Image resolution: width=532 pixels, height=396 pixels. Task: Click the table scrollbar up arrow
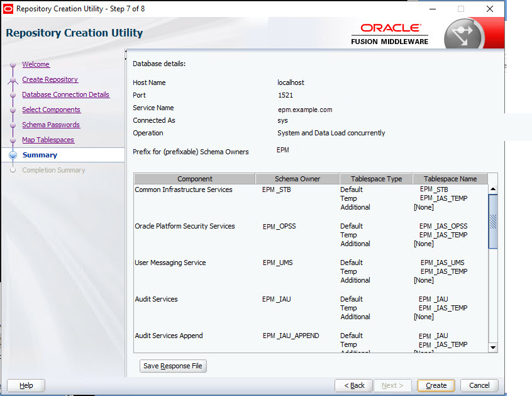(493, 189)
